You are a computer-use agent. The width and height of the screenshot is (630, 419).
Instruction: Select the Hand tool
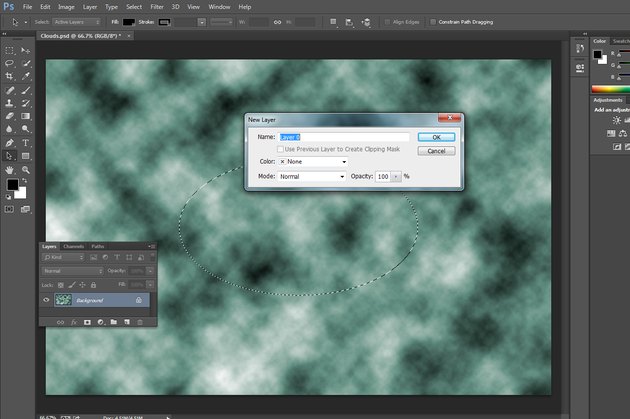(x=9, y=170)
